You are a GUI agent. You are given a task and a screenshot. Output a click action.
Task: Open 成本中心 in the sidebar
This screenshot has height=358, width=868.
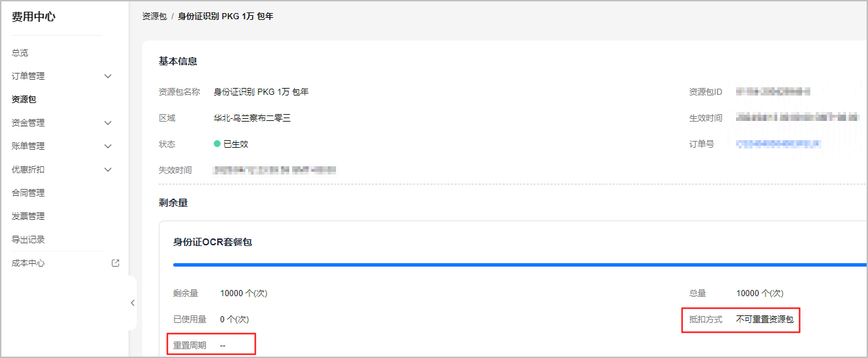[x=28, y=263]
